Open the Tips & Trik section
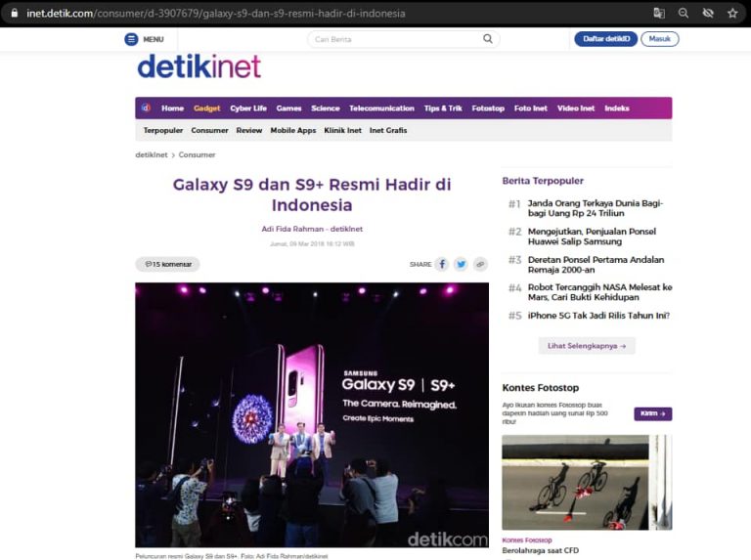751x560 pixels. pyautogui.click(x=443, y=108)
